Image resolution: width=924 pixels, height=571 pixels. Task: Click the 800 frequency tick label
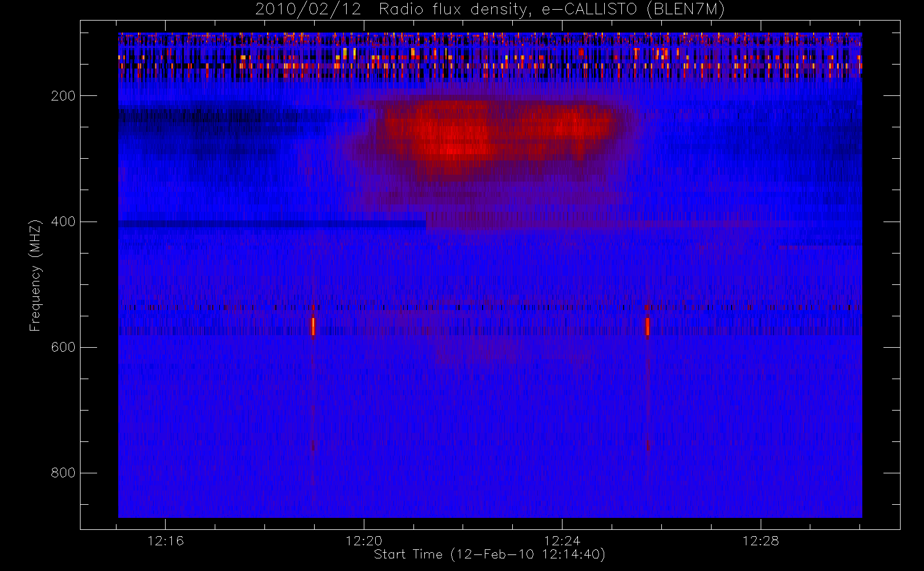[63, 473]
